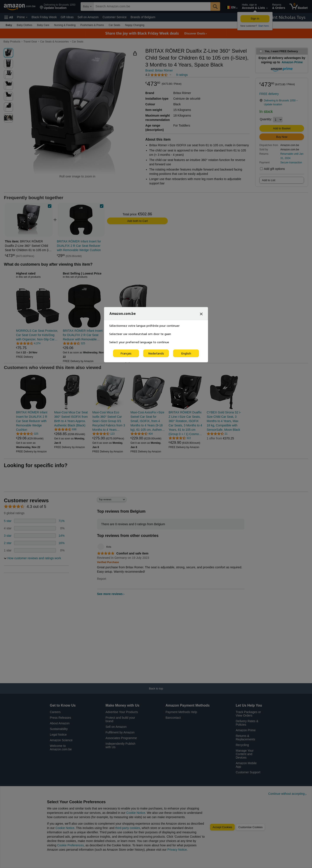Choose English in the language dialog
The height and width of the screenshot is (868, 312).
coord(186,353)
